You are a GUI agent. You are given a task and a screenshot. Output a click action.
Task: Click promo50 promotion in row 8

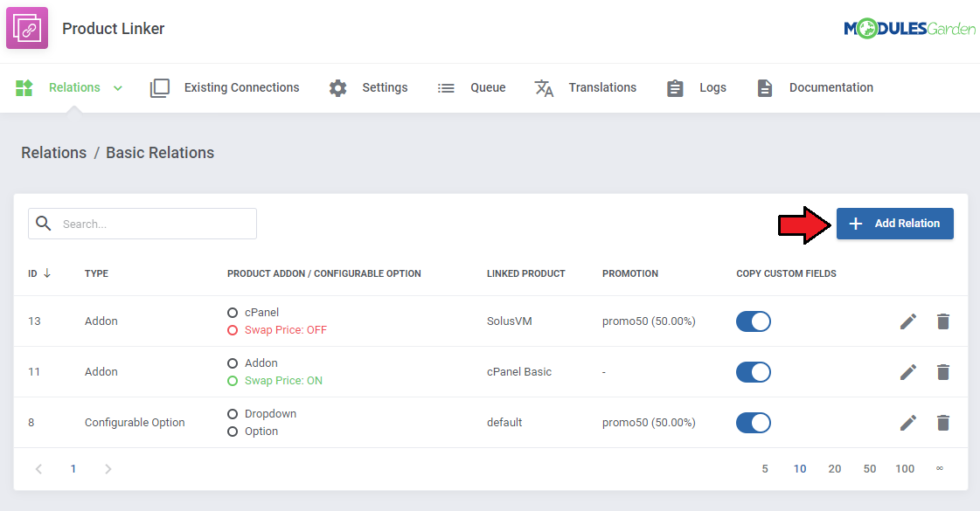pyautogui.click(x=649, y=422)
